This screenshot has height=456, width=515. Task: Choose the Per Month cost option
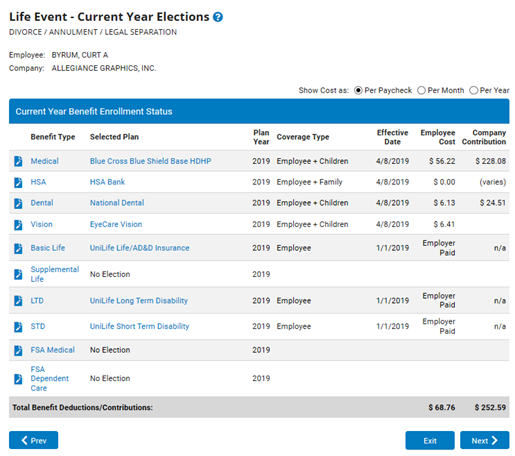pos(421,90)
